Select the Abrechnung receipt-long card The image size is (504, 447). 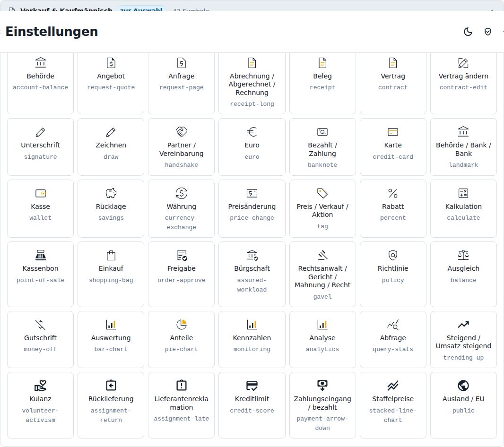[x=252, y=84]
